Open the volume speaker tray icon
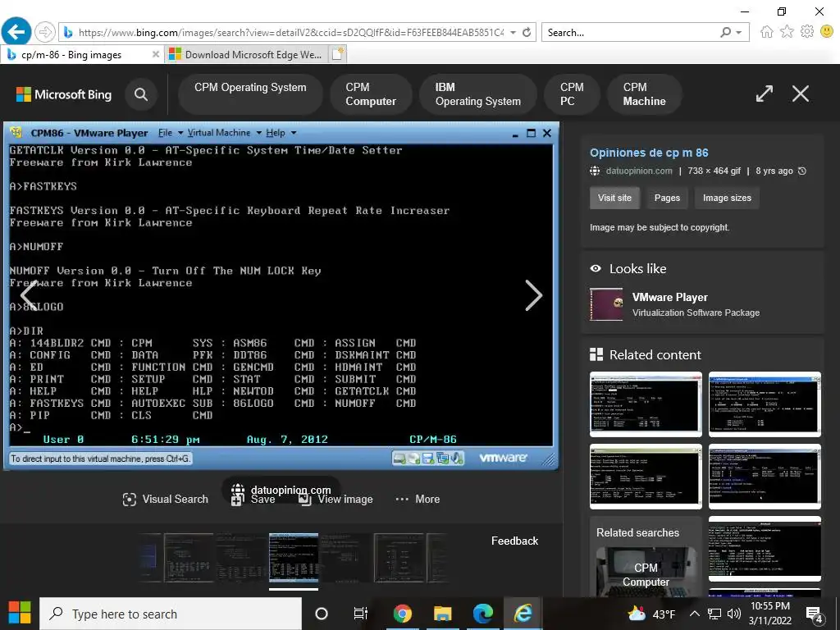The width and height of the screenshot is (840, 630). 734,614
